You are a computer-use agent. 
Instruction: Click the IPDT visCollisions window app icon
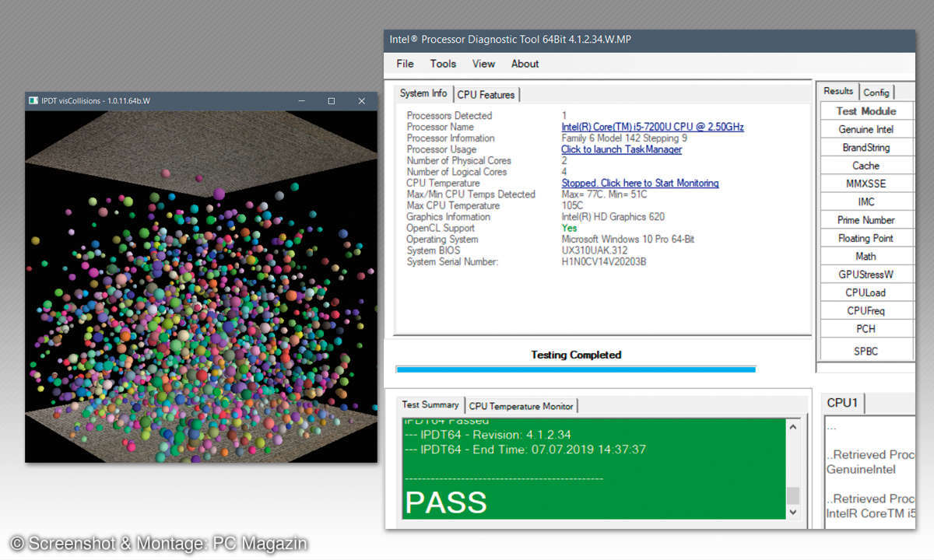click(33, 100)
